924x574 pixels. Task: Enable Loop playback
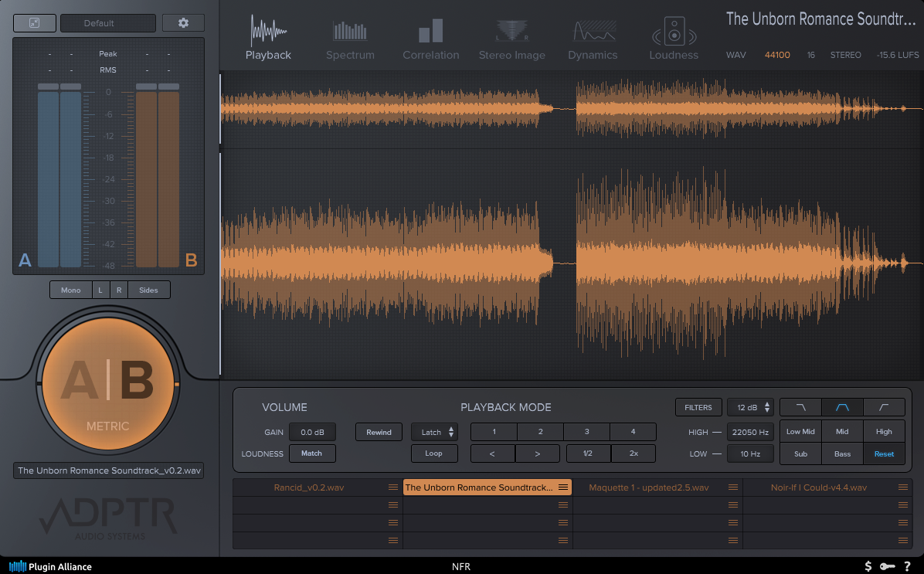[433, 453]
